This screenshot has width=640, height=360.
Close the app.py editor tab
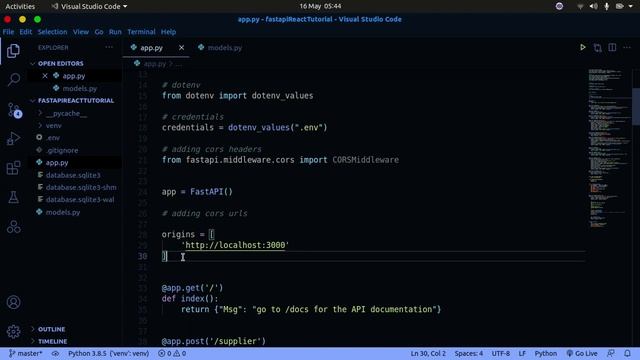click(181, 48)
